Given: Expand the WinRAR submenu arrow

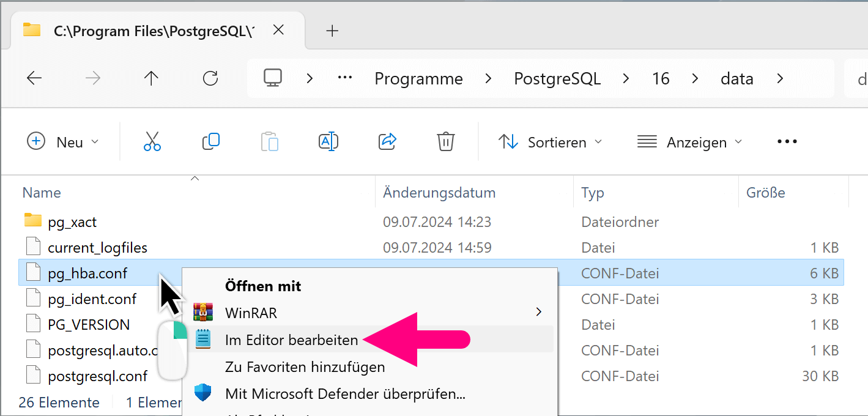Looking at the screenshot, I should [x=538, y=313].
